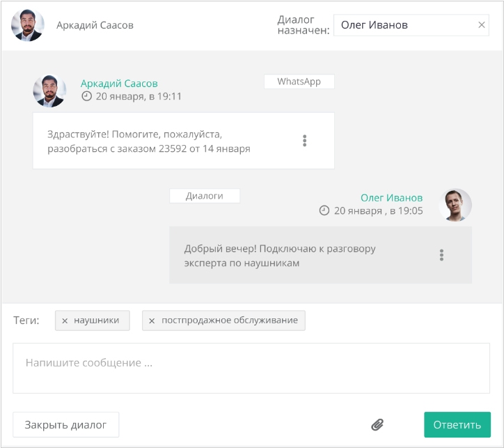Click Аркадий Саасов avatar in header
The width and height of the screenshot is (504, 448).
click(x=28, y=25)
